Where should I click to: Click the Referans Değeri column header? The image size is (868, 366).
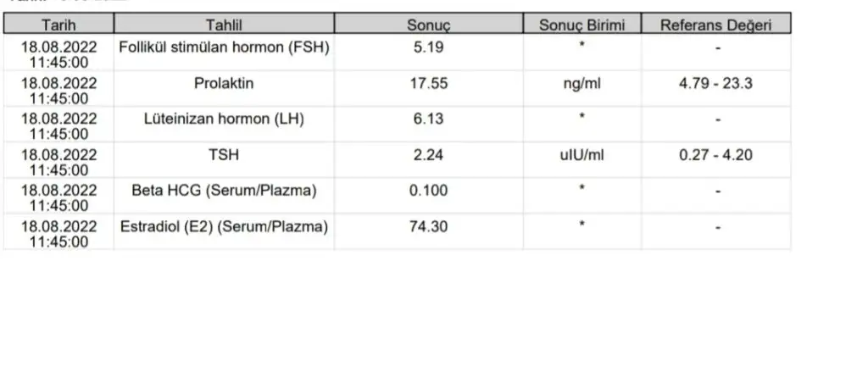click(716, 24)
